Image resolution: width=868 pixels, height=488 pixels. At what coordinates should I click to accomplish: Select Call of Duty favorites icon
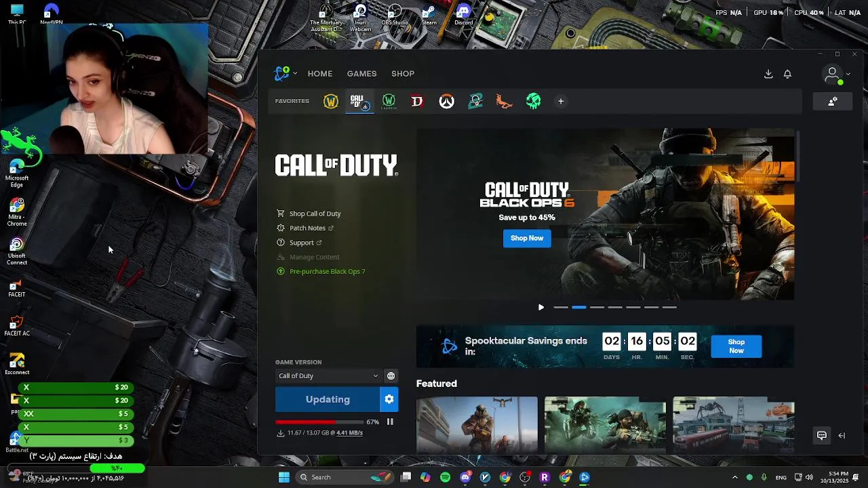click(358, 102)
